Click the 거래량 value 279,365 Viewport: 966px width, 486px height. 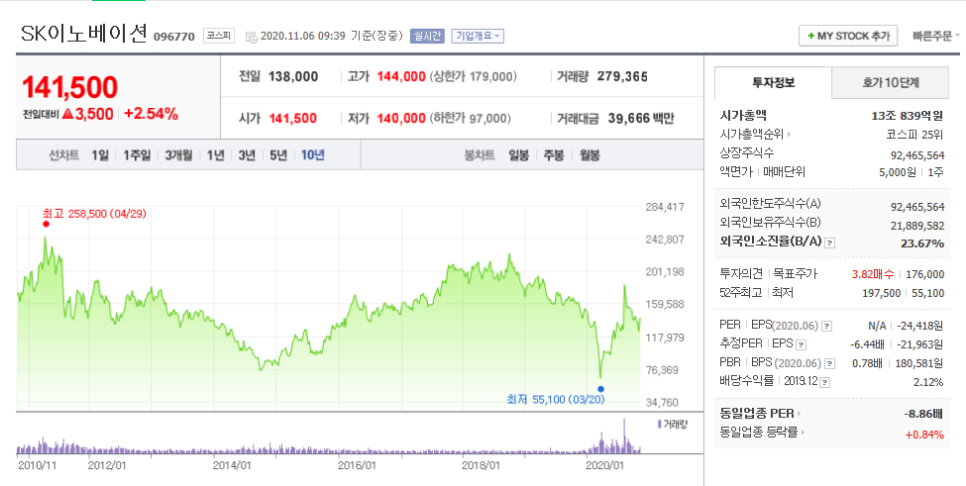622,77
